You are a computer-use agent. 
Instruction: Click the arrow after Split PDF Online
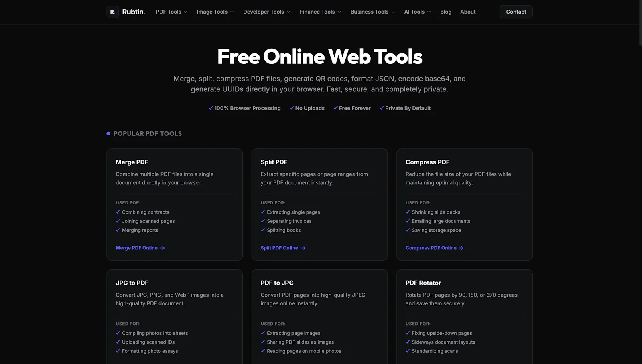click(x=303, y=248)
